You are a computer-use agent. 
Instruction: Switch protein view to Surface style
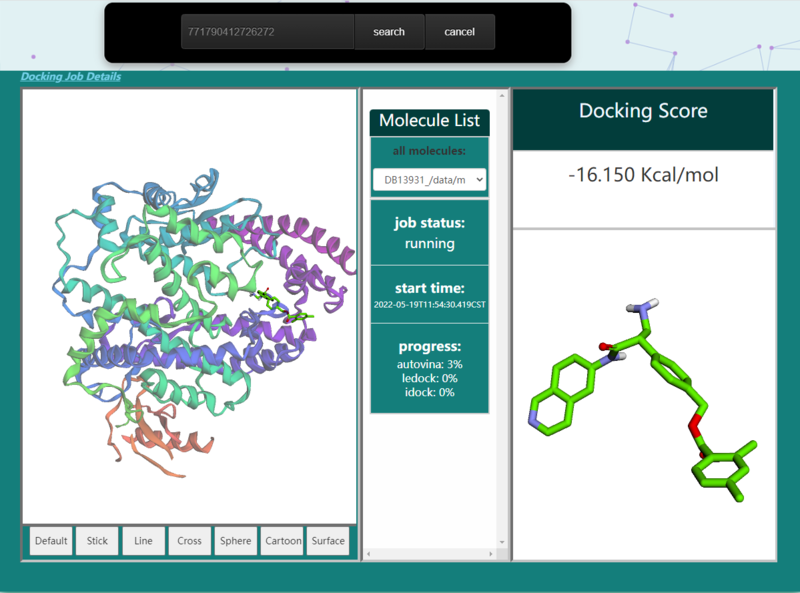pyautogui.click(x=328, y=540)
